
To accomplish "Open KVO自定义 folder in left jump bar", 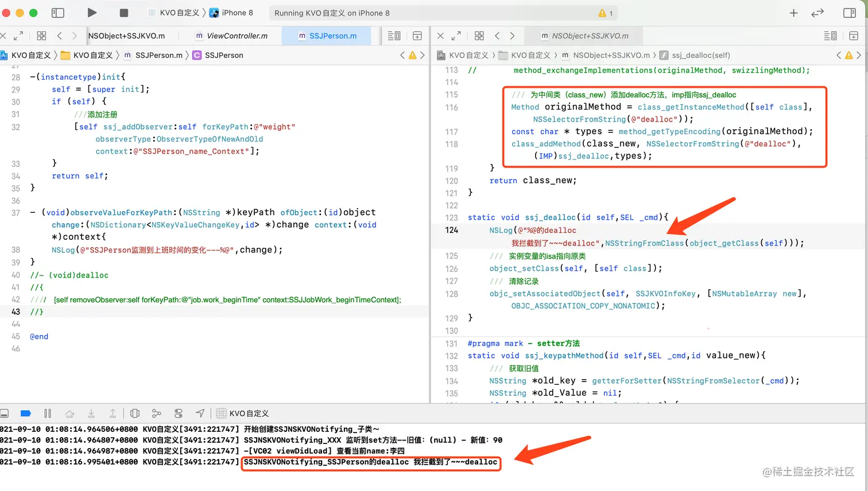I will 87,55.
